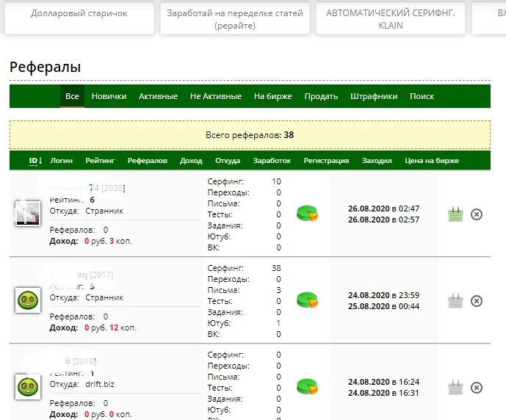Sort referrals by ID column

click(35, 161)
